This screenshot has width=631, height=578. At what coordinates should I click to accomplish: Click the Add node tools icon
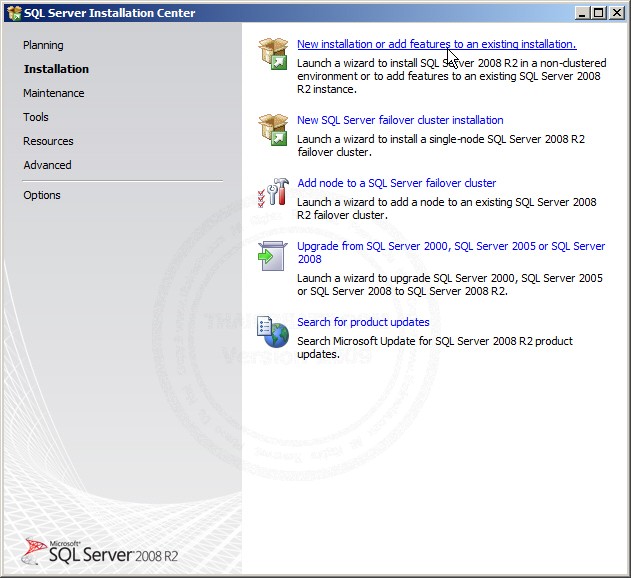coord(273,192)
